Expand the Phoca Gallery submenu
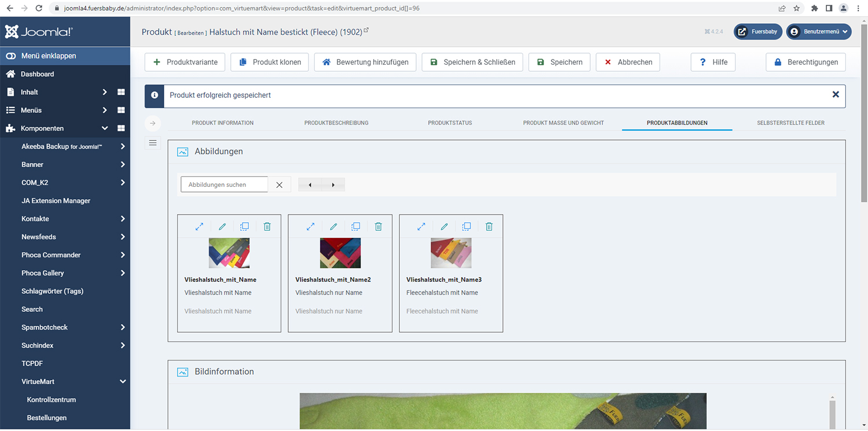 (x=123, y=273)
